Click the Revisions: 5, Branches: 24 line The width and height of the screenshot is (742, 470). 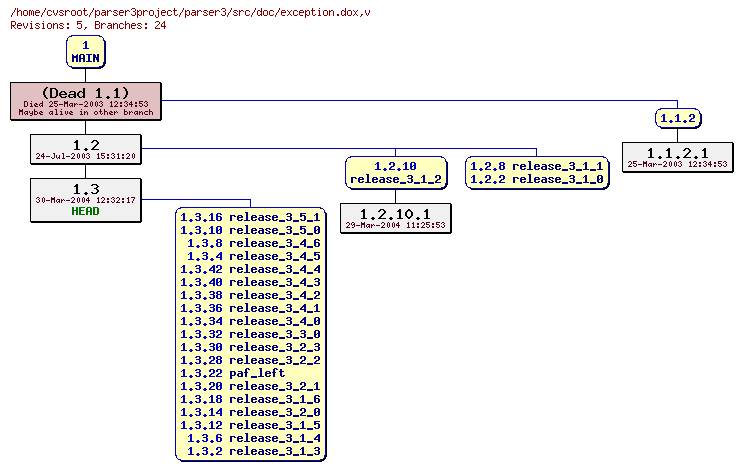click(x=88, y=26)
